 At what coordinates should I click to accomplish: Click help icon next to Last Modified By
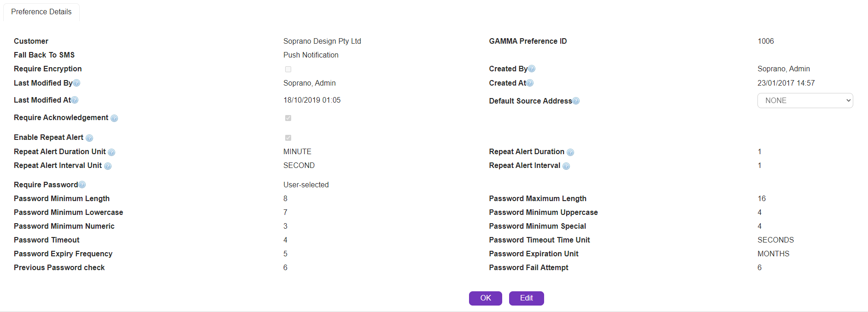pyautogui.click(x=77, y=83)
